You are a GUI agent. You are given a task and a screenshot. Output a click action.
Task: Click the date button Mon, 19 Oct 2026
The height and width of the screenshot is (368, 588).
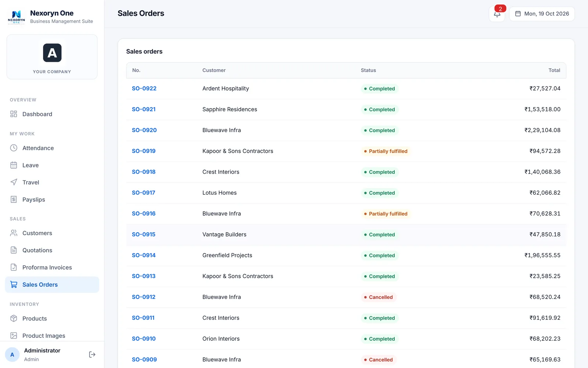pos(542,14)
